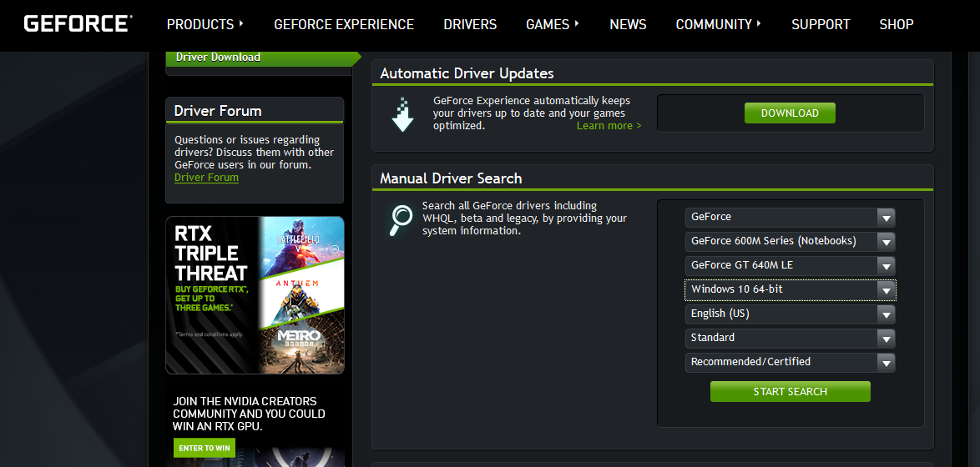
Task: Open the News page
Action: pos(628,24)
